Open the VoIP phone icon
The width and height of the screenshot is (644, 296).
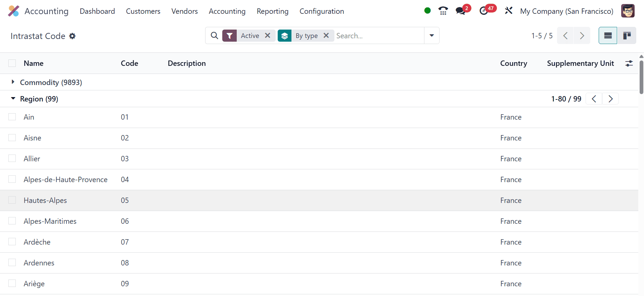tap(443, 11)
